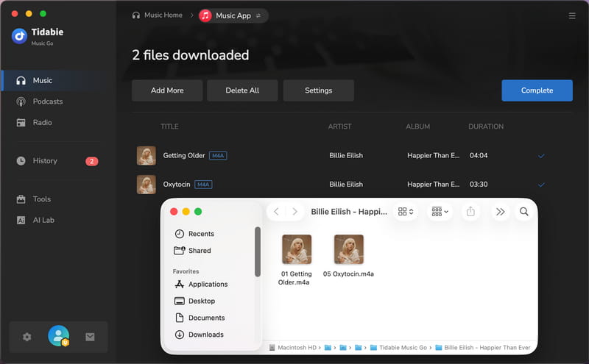
Task: Click the Finder back arrow
Action: (x=276, y=212)
